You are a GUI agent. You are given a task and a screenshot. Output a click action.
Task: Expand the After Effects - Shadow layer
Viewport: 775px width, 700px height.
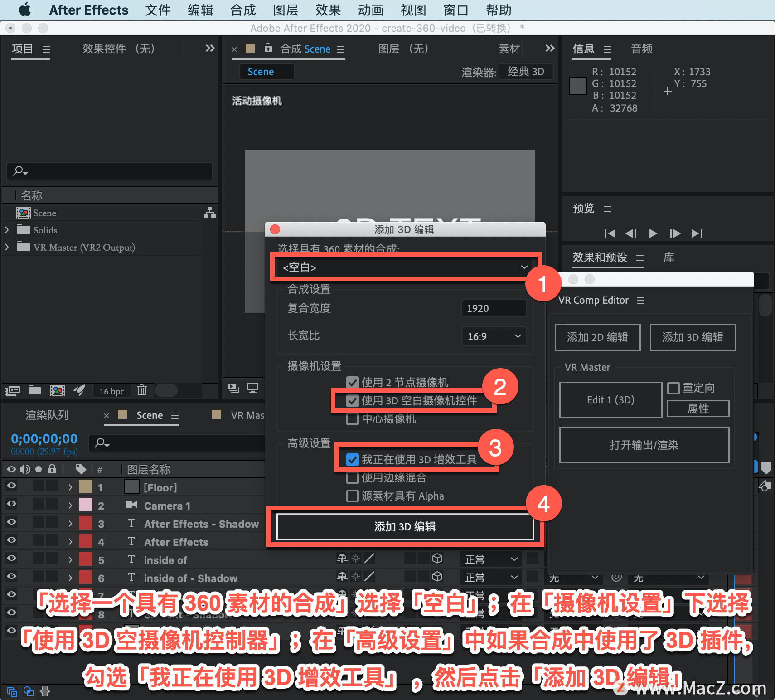70,524
